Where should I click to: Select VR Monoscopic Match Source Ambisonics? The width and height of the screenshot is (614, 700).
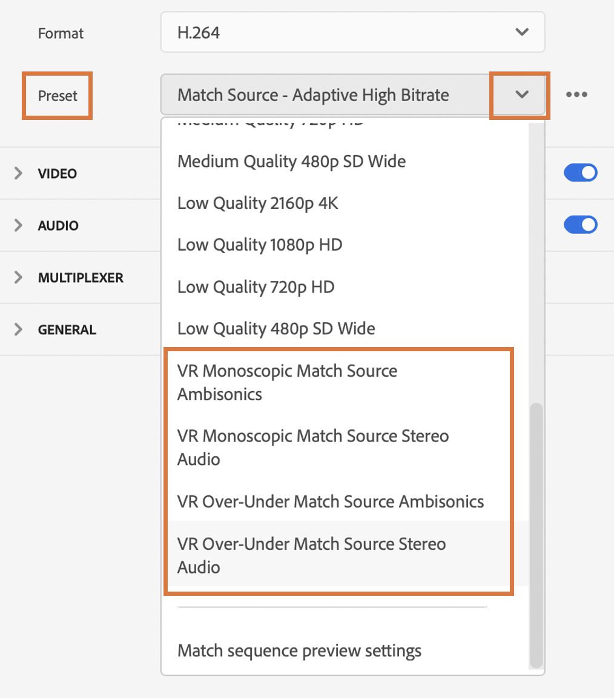click(287, 383)
